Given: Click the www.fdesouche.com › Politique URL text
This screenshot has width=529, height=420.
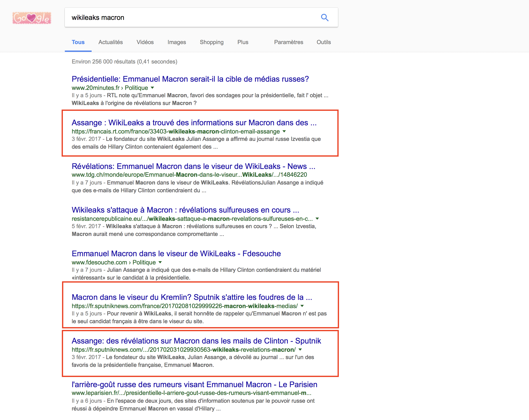Looking at the screenshot, I should 114,262.
